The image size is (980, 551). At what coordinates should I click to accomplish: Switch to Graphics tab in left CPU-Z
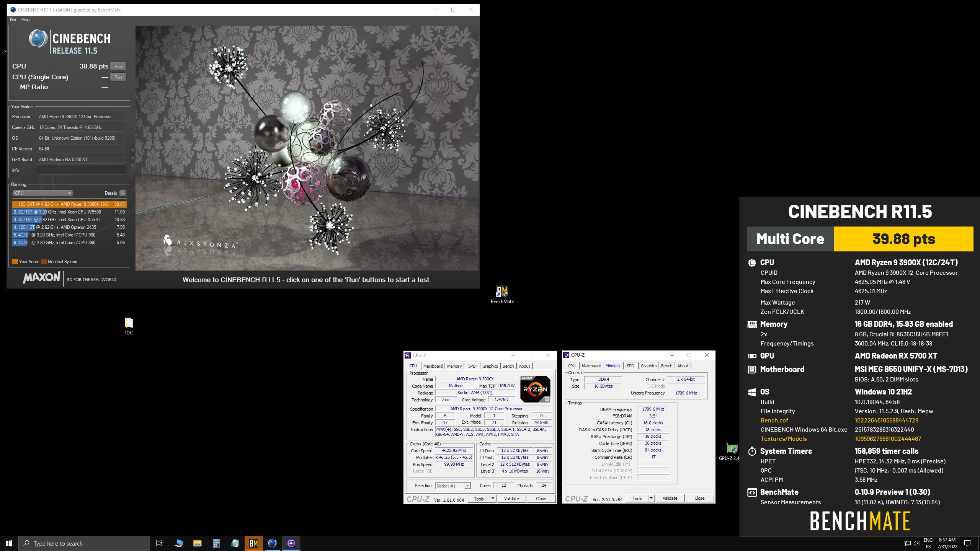tap(490, 366)
